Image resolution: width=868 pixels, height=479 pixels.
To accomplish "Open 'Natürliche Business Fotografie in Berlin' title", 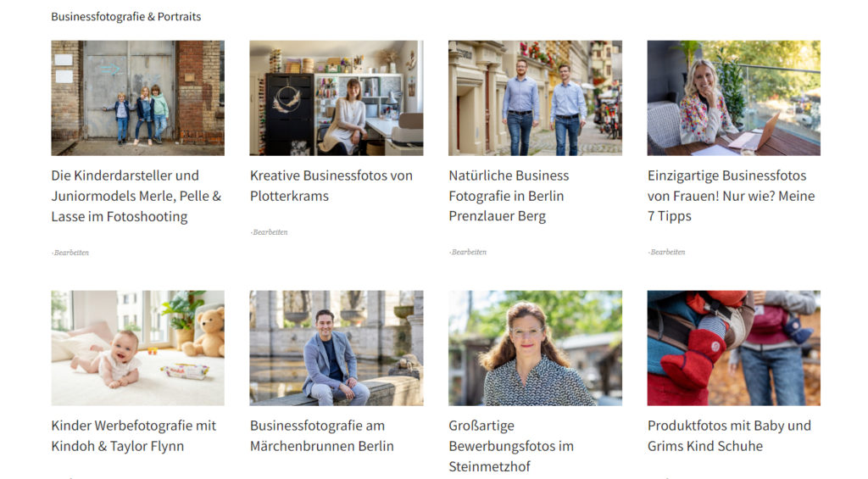I will pos(509,196).
